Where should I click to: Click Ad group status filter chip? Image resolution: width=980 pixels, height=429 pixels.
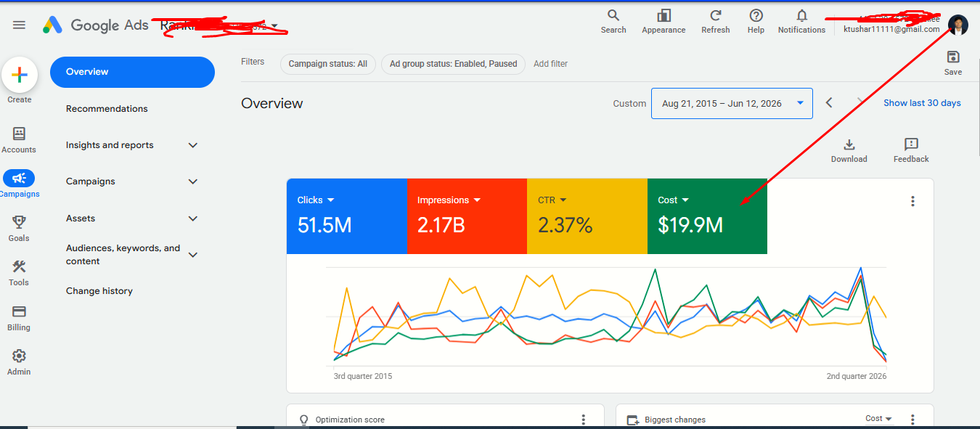click(x=453, y=64)
